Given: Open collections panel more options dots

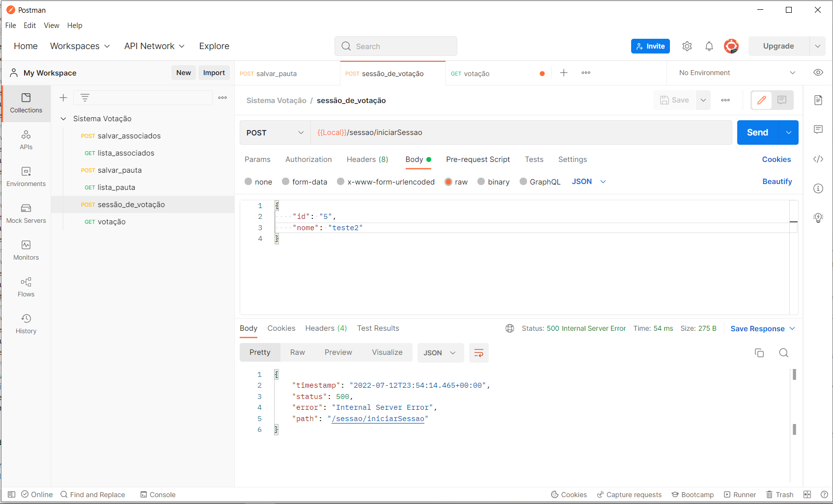Looking at the screenshot, I should click(222, 98).
